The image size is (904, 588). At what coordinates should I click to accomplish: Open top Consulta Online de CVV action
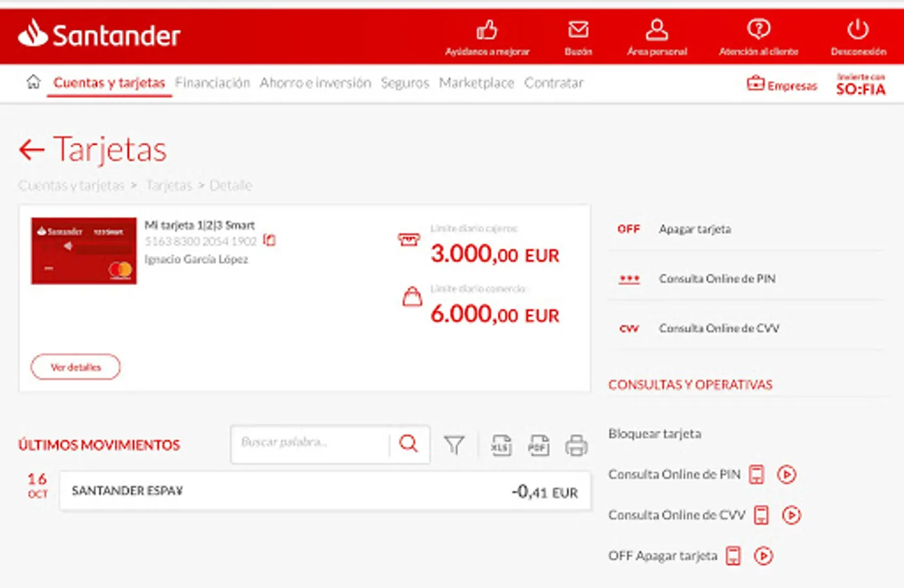(x=719, y=328)
